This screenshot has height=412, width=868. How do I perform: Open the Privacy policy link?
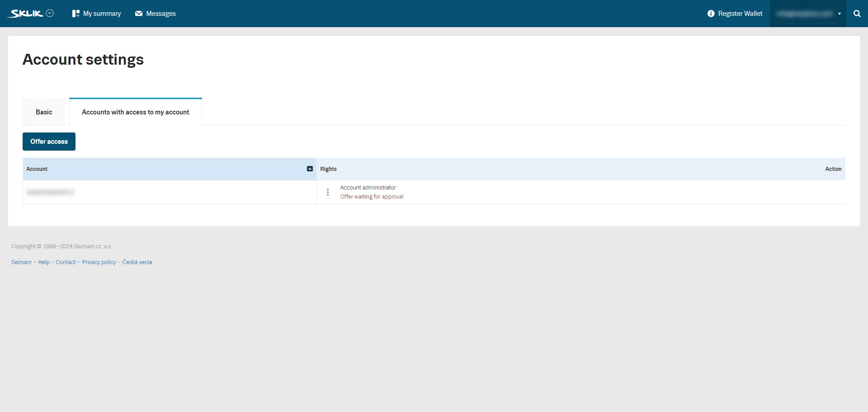click(x=99, y=262)
